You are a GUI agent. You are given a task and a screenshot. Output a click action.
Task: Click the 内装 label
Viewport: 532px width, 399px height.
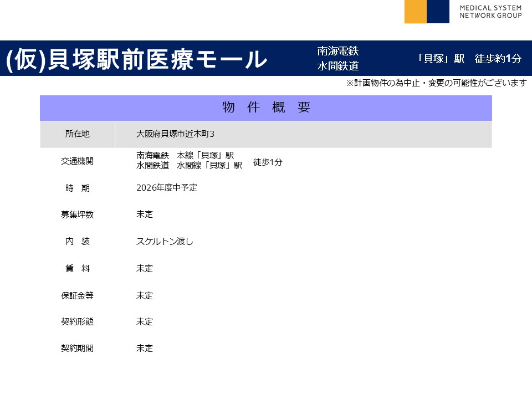pyautogui.click(x=78, y=241)
